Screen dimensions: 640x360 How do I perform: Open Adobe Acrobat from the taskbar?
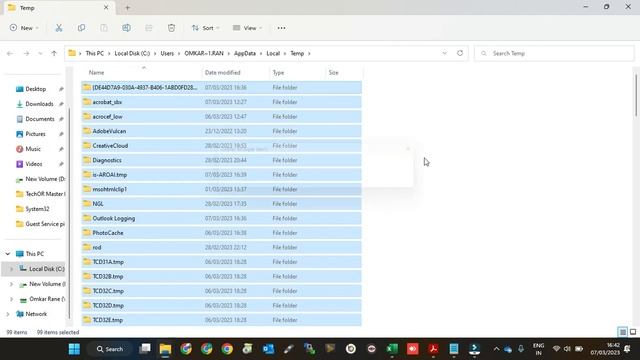tap(433, 349)
